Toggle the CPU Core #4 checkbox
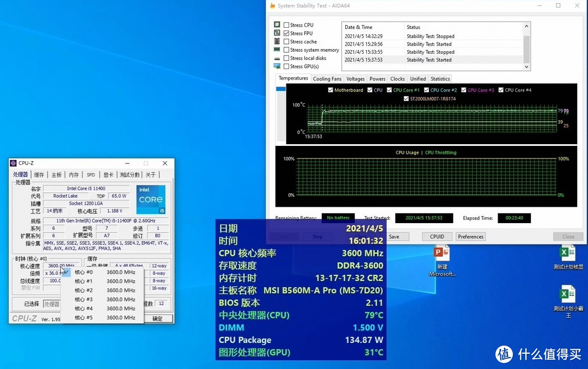 click(x=501, y=90)
